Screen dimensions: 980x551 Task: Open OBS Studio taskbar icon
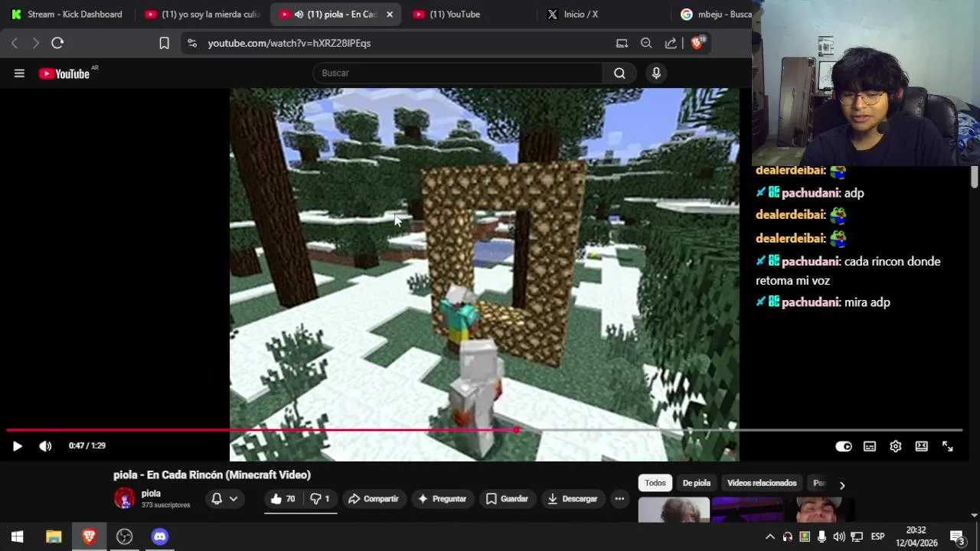click(124, 536)
